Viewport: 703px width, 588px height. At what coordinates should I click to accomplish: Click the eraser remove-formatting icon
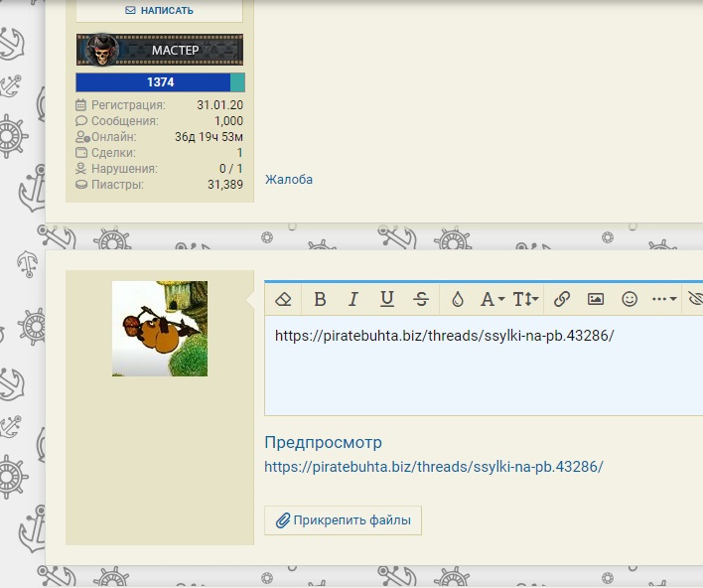(283, 299)
